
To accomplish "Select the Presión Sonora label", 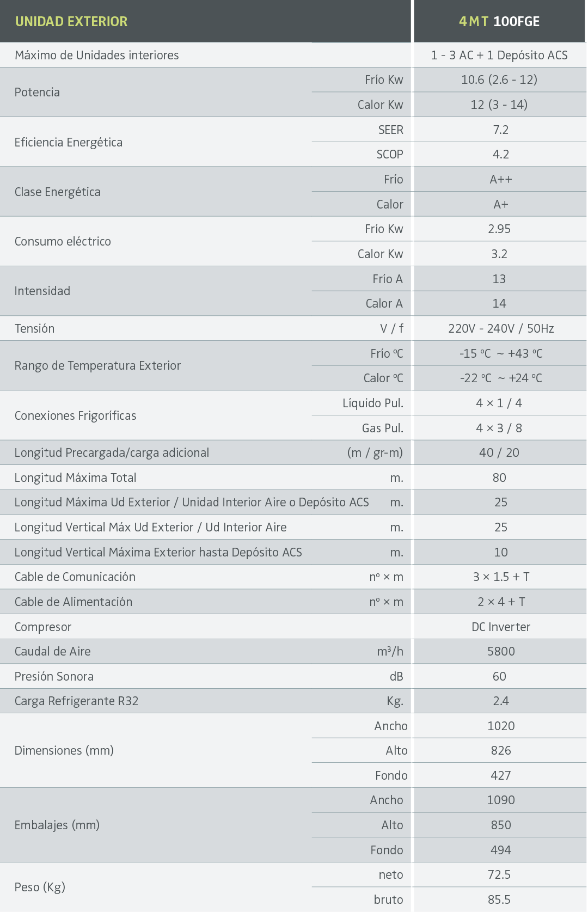I will 54,676.
